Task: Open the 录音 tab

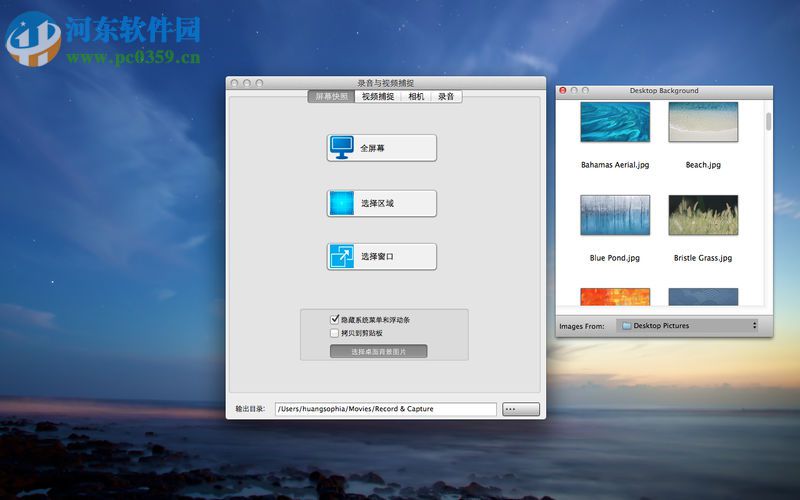Action: (446, 96)
